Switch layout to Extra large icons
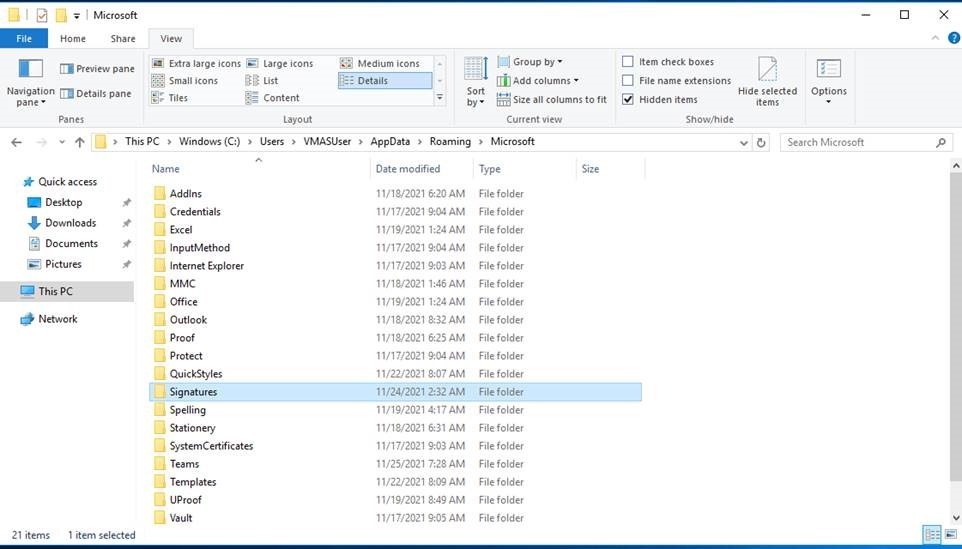Viewport: 962px width, 549px height. tap(196, 63)
